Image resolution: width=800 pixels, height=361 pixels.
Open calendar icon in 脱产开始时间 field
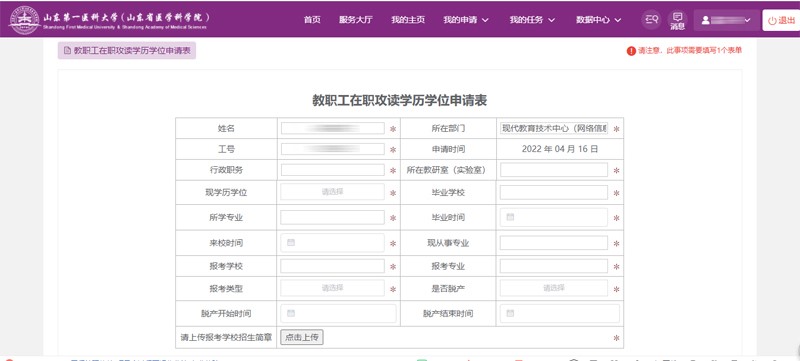pos(291,313)
